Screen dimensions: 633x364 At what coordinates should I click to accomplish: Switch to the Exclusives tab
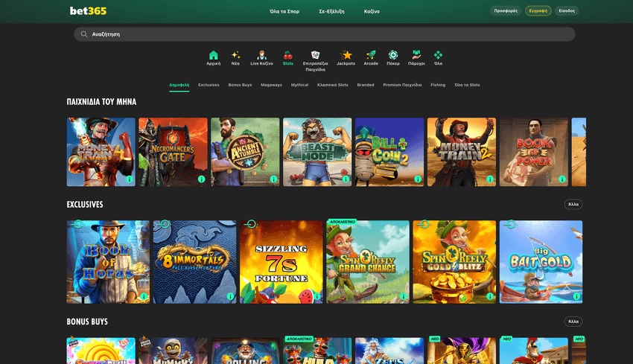point(209,85)
